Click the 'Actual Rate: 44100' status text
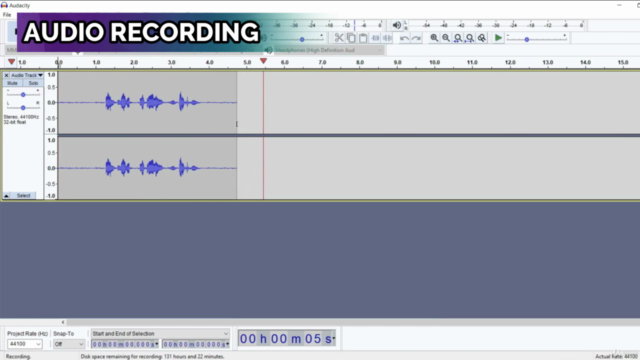Viewport: 640px width, 360px height. pos(616,356)
